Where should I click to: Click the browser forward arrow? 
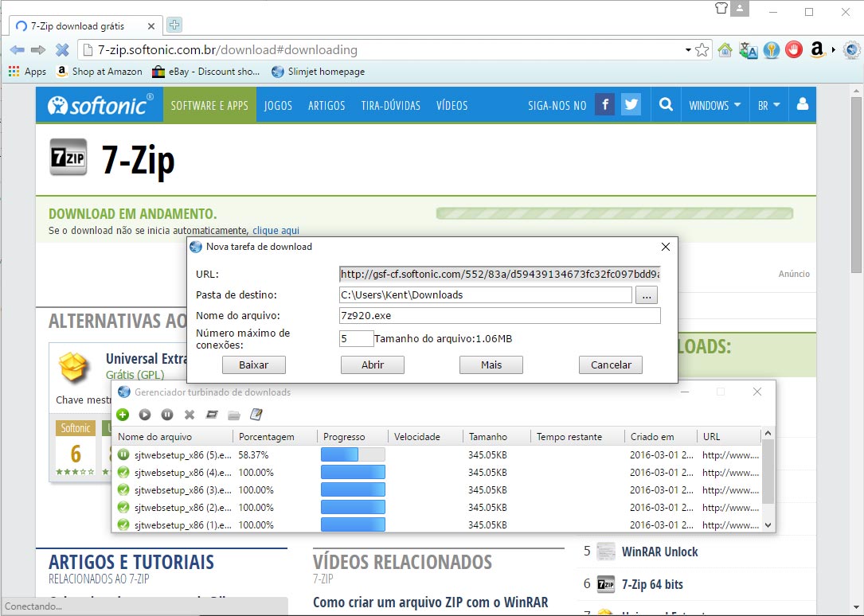38,50
